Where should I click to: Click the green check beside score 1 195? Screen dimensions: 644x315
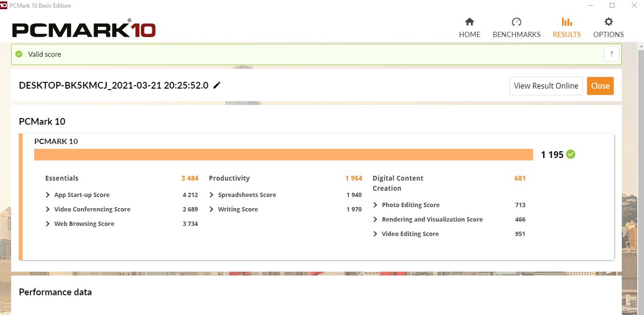pos(571,154)
